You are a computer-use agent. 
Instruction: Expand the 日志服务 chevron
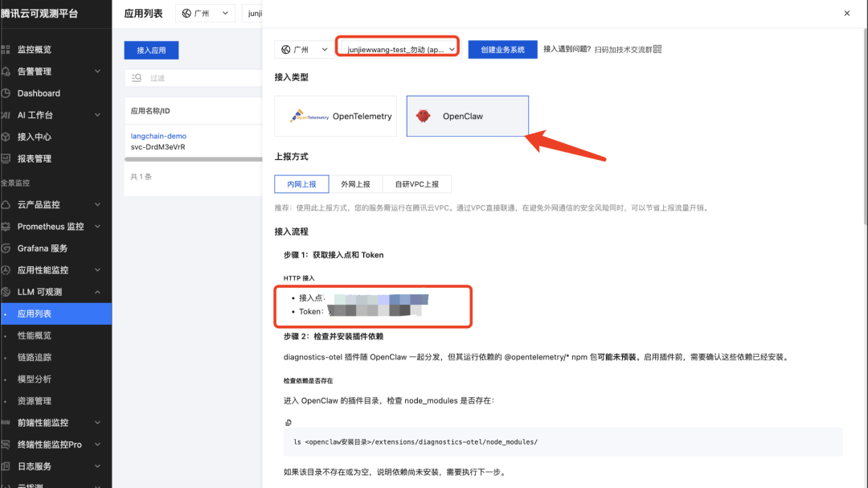[97, 465]
